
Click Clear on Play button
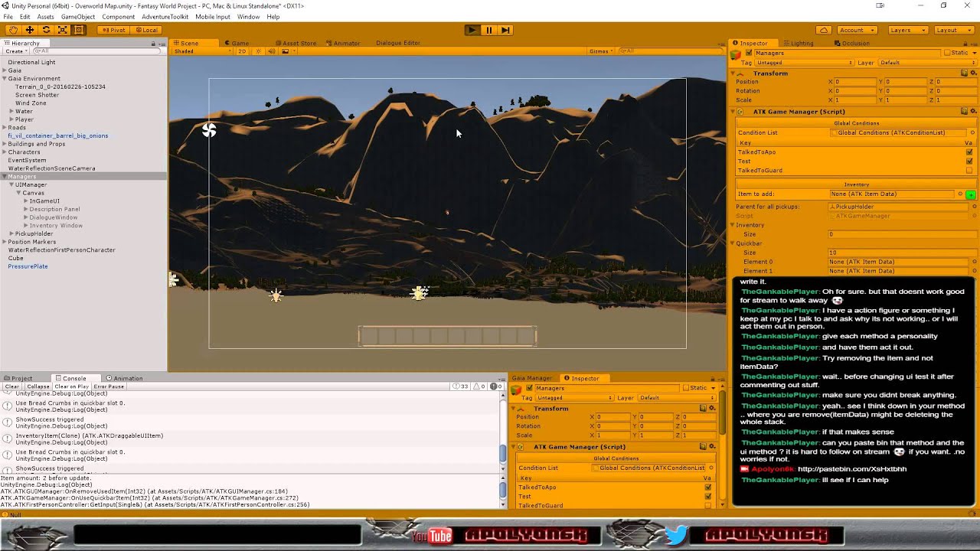point(72,387)
